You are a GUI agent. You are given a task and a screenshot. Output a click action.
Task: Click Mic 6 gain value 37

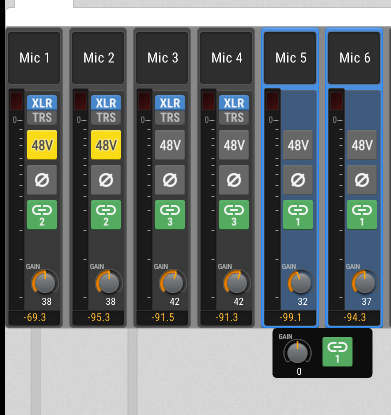tap(366, 302)
